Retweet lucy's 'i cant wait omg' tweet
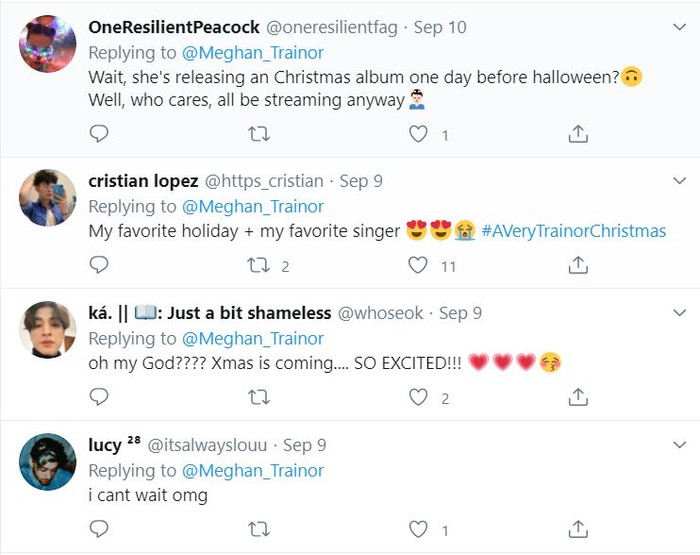The height and width of the screenshot is (555, 700). [258, 529]
